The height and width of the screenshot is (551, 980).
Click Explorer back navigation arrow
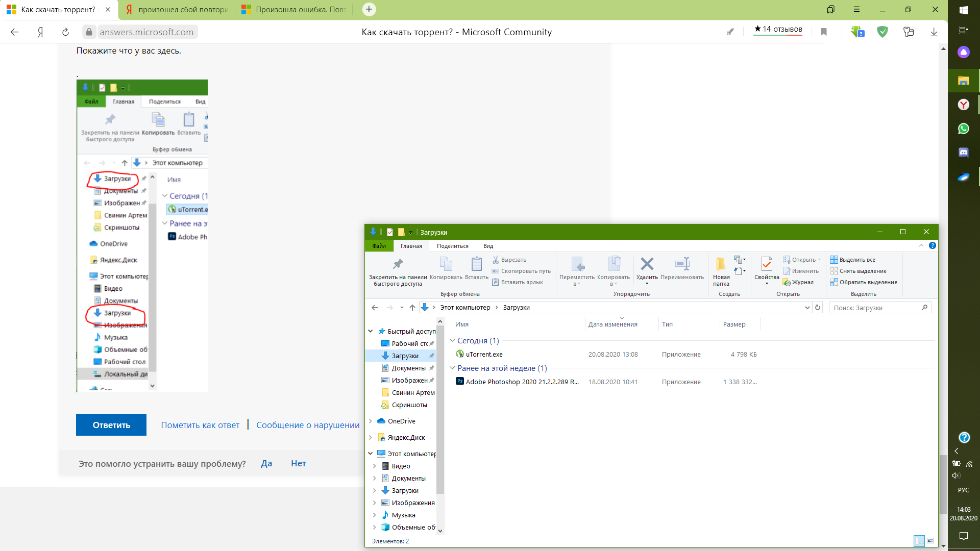(x=375, y=308)
